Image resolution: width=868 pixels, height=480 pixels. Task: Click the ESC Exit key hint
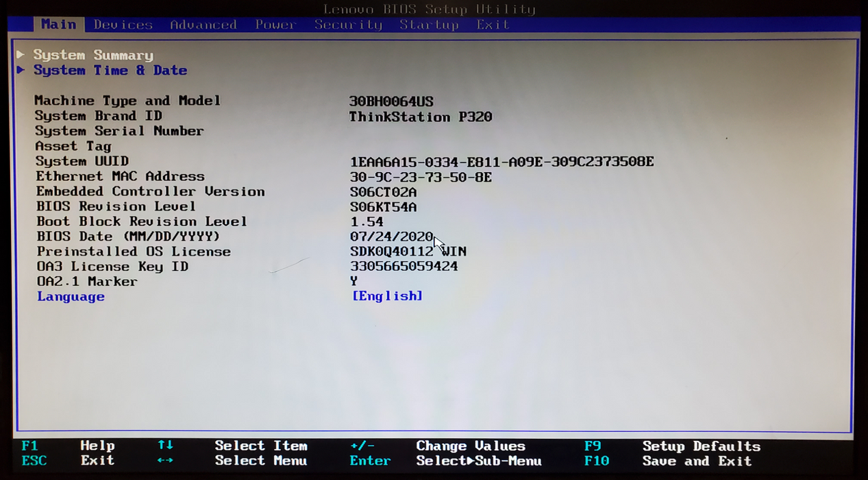[68, 461]
